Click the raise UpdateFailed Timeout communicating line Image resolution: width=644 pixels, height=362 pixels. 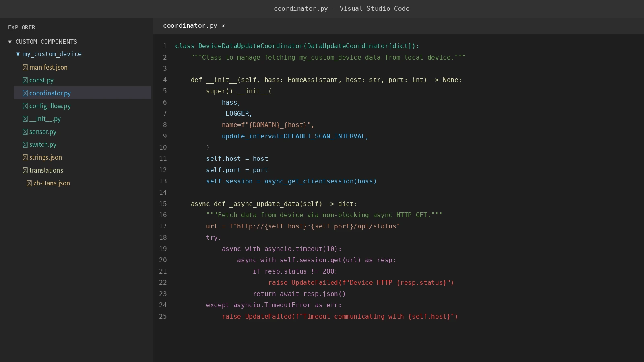(x=340, y=317)
